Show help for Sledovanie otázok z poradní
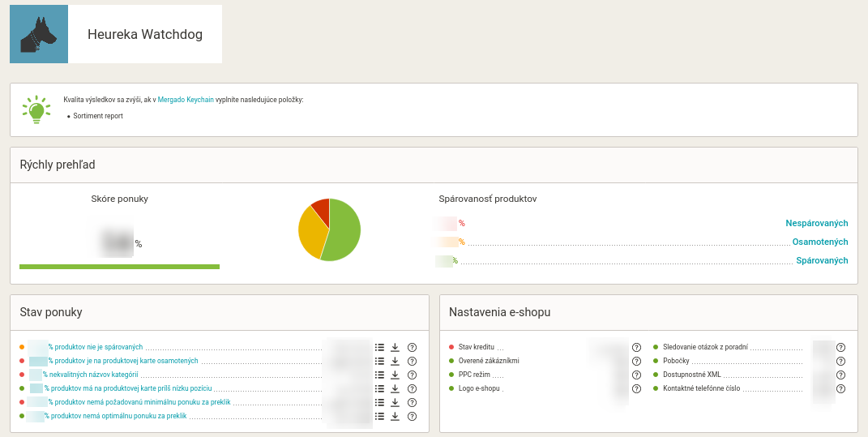 click(841, 347)
